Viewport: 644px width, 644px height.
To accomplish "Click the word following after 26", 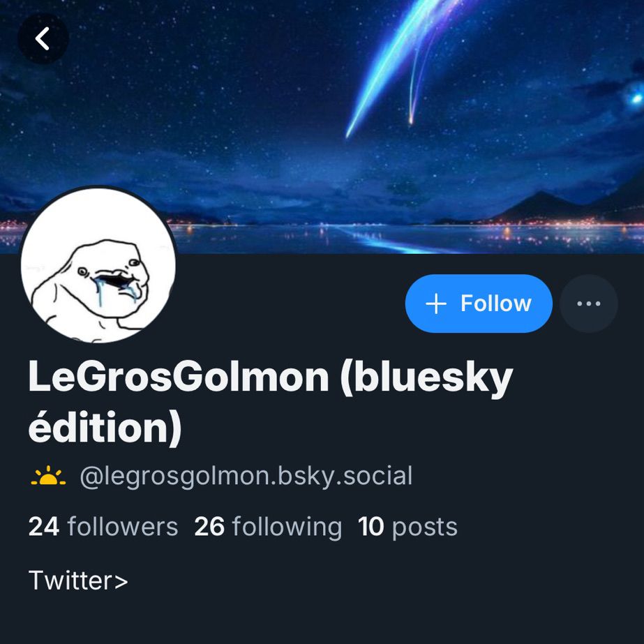I will click(287, 527).
